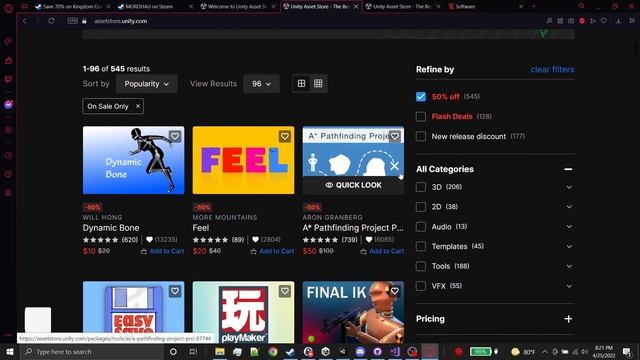
Task: Open the sidebar three-dots setup menu
Action: [8, 335]
